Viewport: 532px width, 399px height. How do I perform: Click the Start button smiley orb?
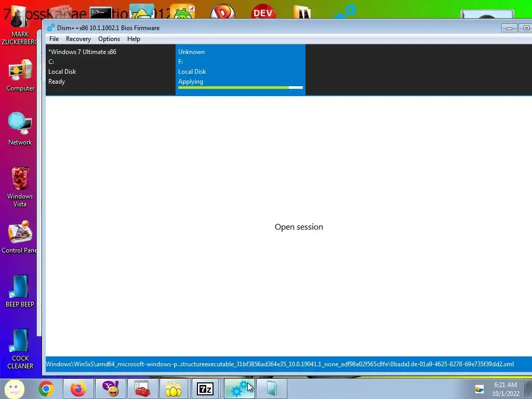[14, 389]
